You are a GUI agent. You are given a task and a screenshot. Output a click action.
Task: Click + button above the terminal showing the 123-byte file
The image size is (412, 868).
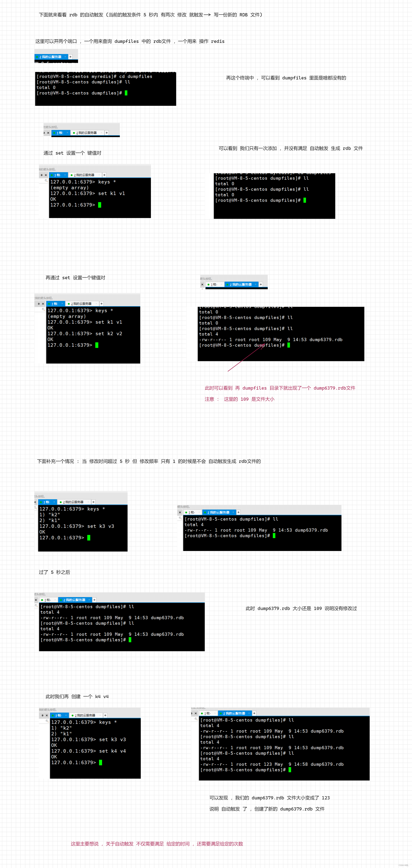click(x=254, y=713)
